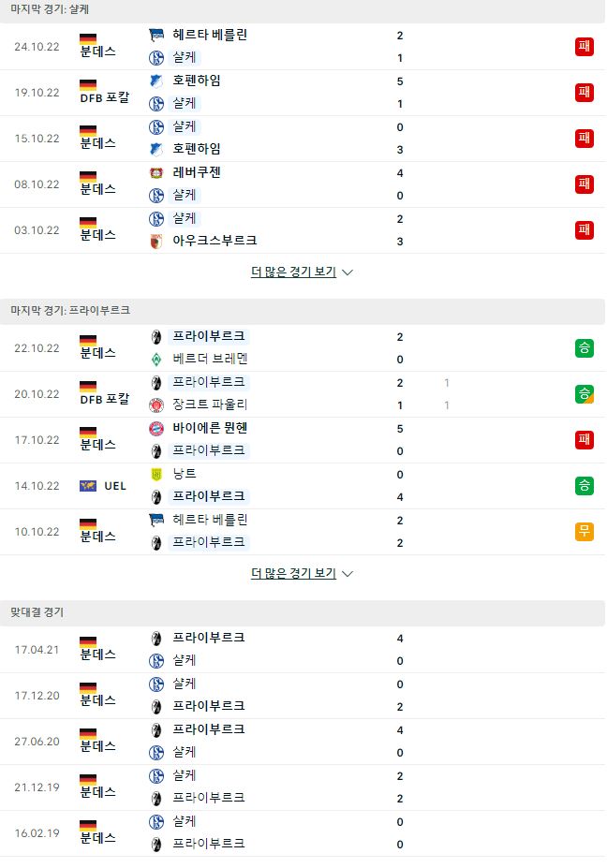Open the 16.02.19 Schalke vs Freiburg 0-0 match
The image size is (607, 868).
(303, 833)
